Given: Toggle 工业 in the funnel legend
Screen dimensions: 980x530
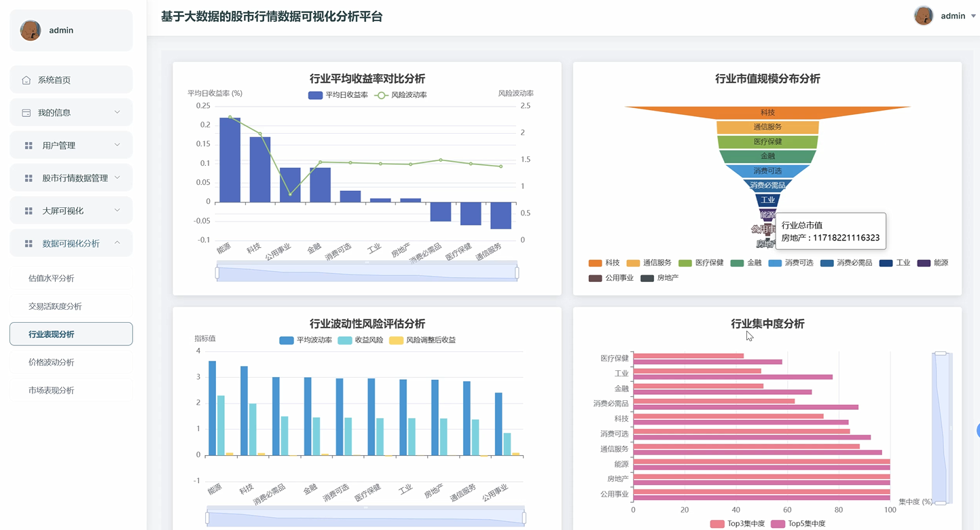Looking at the screenshot, I should coord(894,263).
